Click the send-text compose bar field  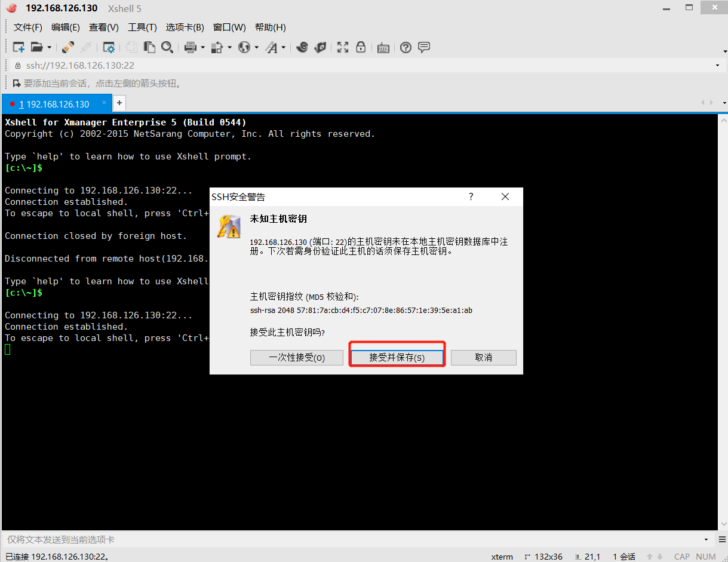click(352, 539)
